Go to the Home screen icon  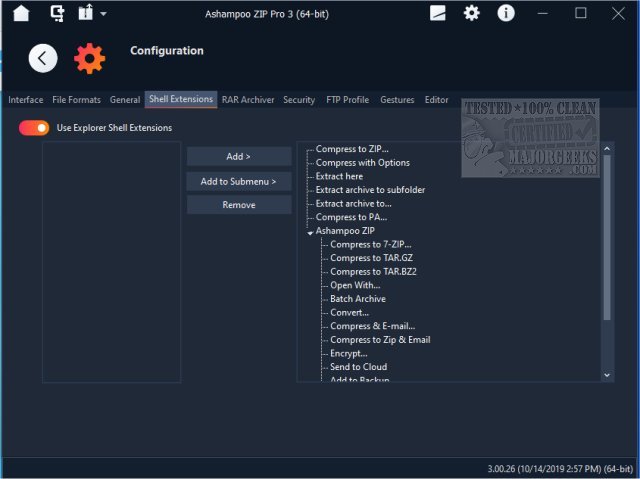[x=21, y=13]
